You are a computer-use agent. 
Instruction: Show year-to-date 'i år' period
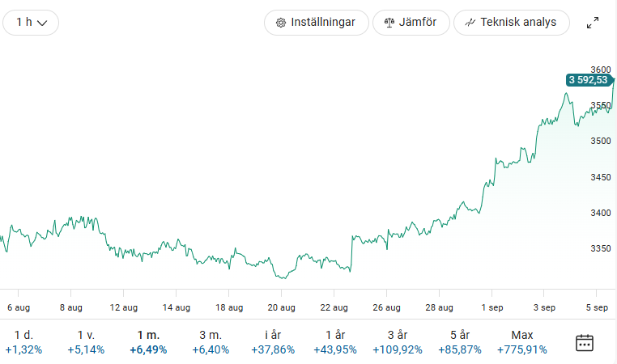273,342
